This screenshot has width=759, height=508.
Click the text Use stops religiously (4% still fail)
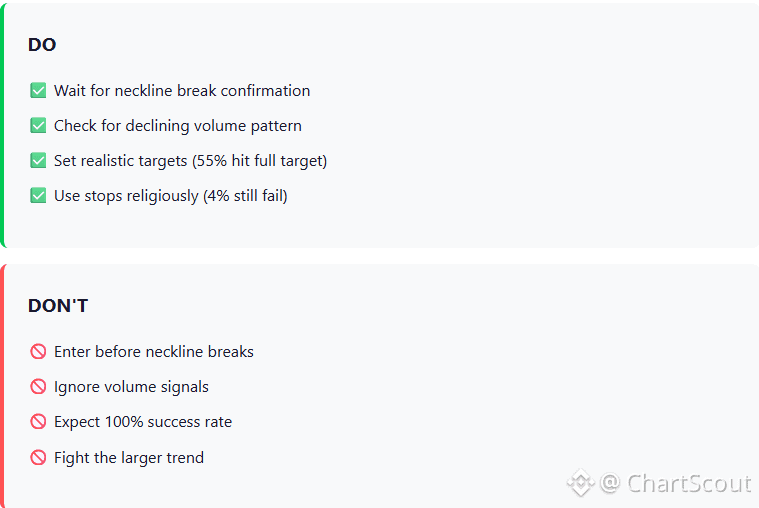tap(170, 196)
